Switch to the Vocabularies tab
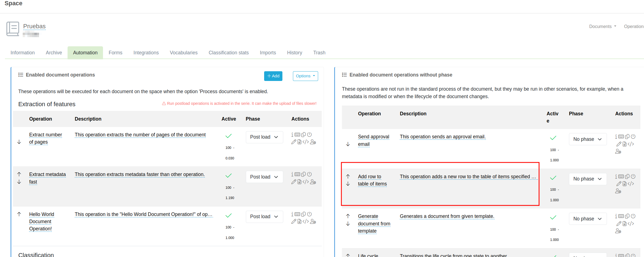The image size is (644, 257). [184, 53]
